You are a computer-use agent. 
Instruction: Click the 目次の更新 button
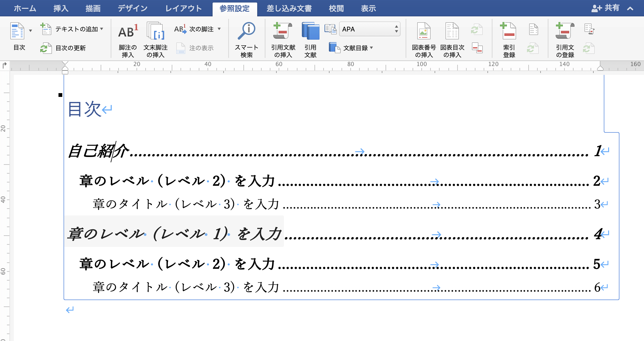pos(63,48)
